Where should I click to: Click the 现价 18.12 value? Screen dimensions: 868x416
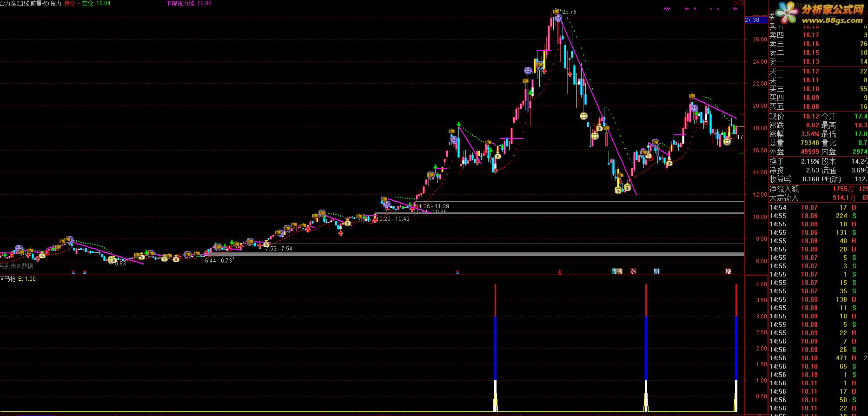pyautogui.click(x=810, y=116)
